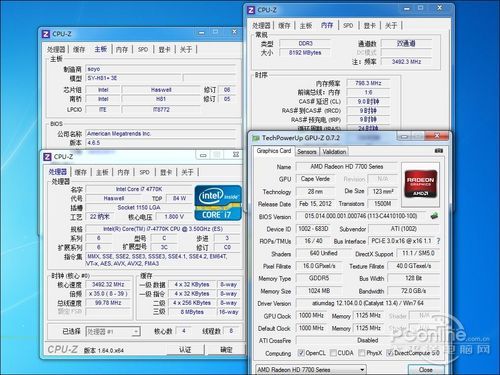Click the Radeon Graphics logo in GPU-Z

click(421, 184)
